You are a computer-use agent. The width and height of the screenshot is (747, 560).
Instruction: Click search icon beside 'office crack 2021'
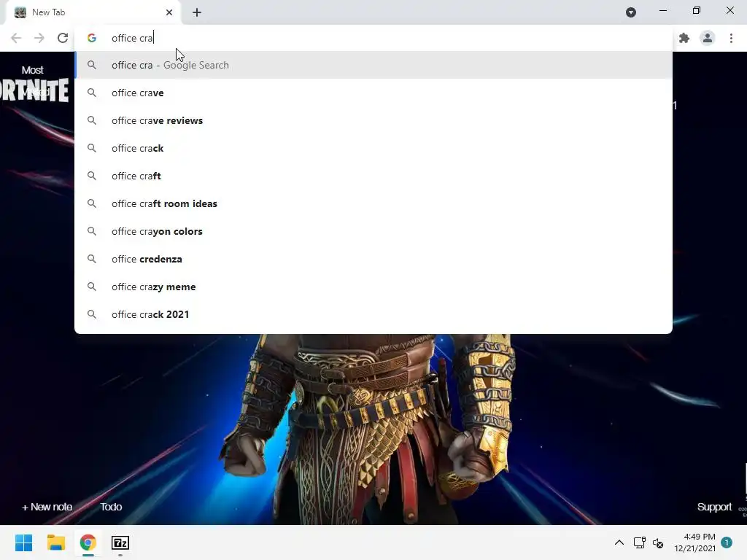92,314
